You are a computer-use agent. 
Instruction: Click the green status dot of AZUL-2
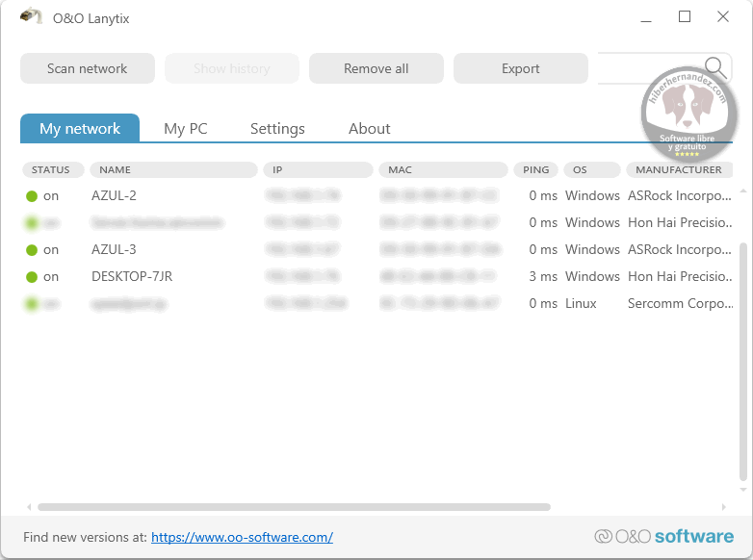32,196
